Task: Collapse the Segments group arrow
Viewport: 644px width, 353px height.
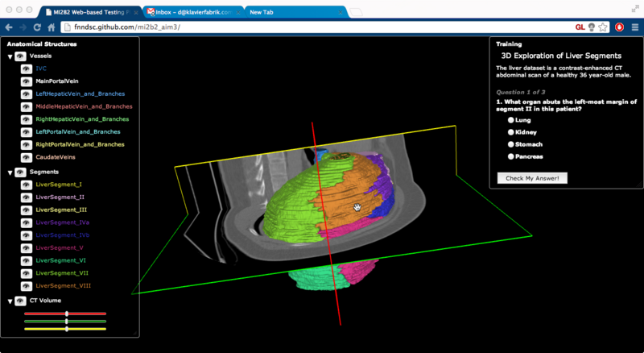Action: pyautogui.click(x=10, y=172)
